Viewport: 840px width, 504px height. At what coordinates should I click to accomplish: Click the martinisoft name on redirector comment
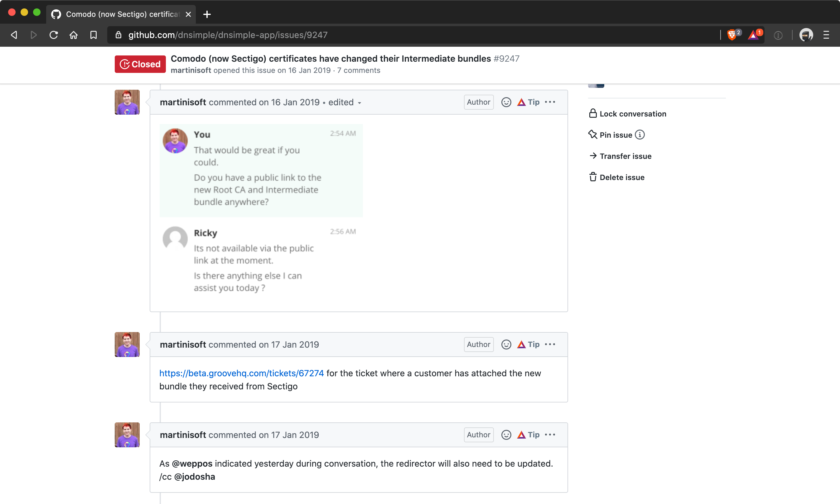(183, 435)
